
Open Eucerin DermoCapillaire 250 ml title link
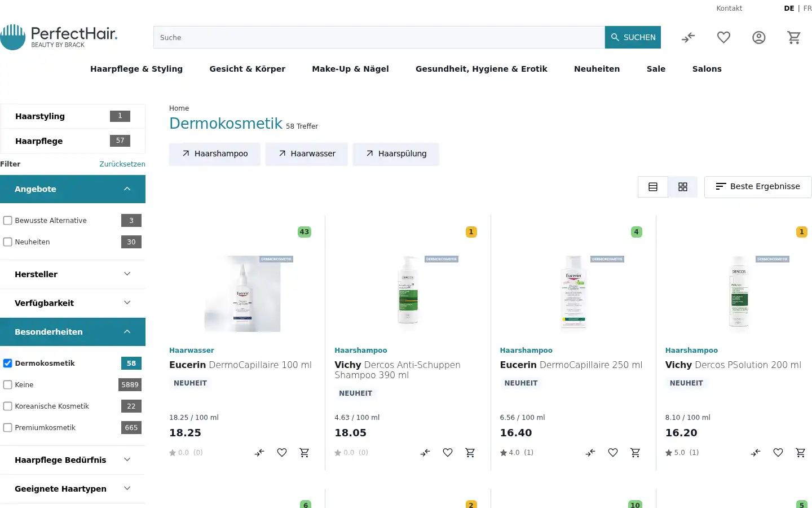(571, 365)
